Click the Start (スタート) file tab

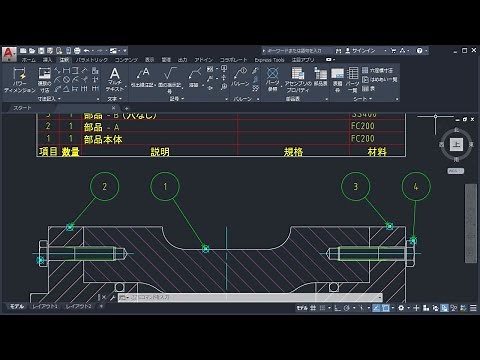22,108
